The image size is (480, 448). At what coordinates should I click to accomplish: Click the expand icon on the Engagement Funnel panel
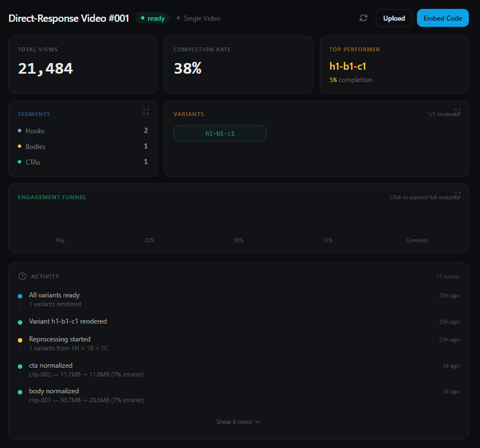point(458,195)
